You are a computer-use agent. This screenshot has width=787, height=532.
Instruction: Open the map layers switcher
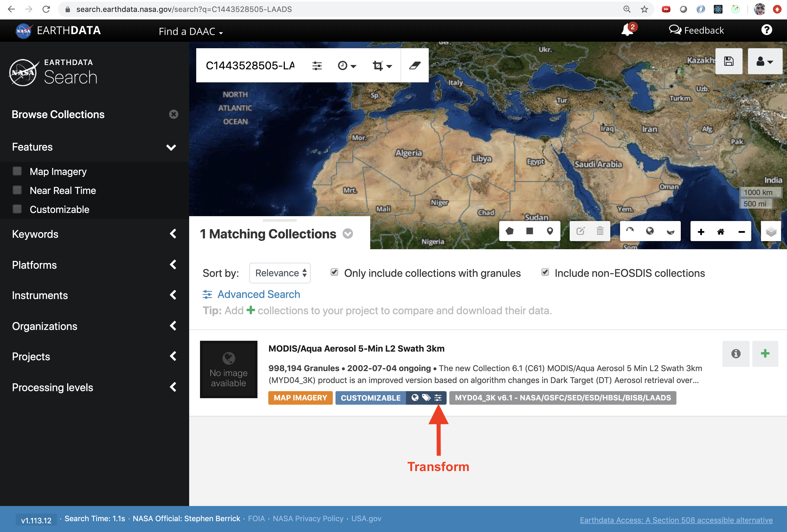point(771,232)
